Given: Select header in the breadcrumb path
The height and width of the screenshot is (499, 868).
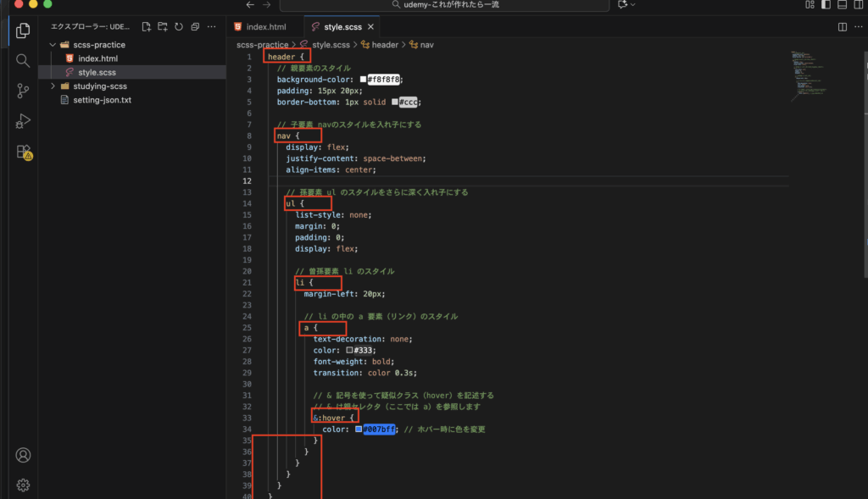Looking at the screenshot, I should (384, 44).
